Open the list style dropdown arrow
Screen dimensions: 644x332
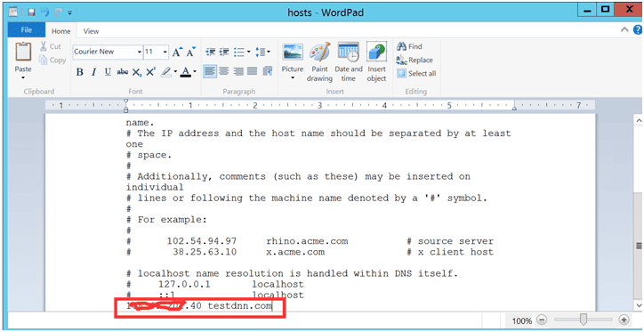click(x=249, y=52)
